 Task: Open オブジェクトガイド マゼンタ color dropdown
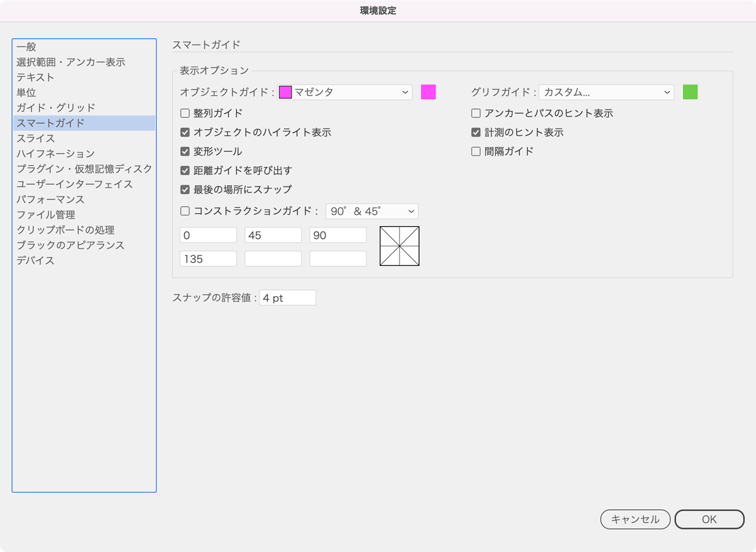pyautogui.click(x=345, y=92)
